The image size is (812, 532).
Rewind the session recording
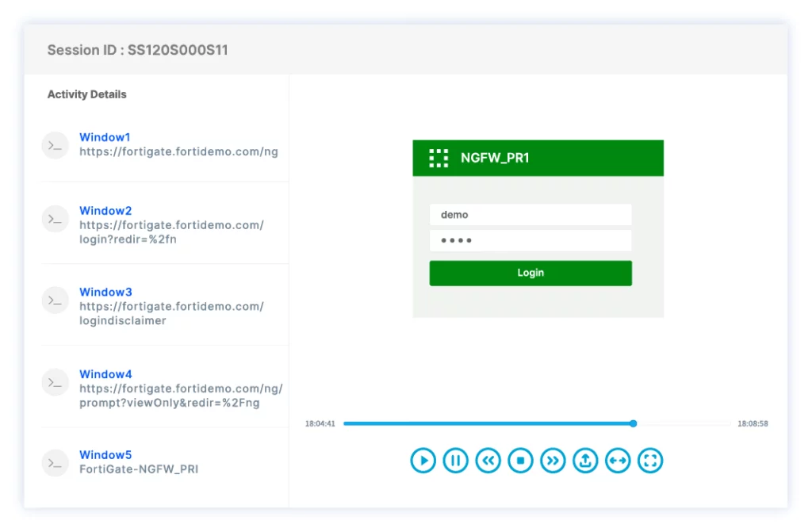(x=488, y=461)
